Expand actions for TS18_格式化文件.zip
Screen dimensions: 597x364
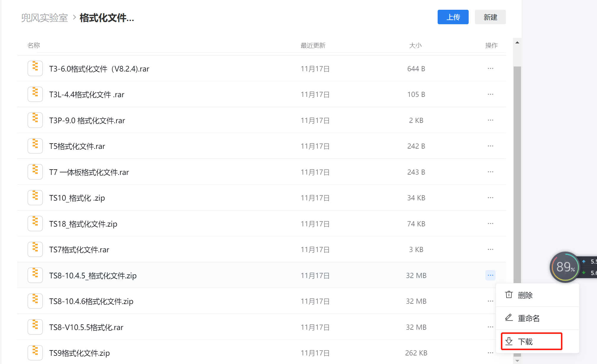(x=490, y=224)
